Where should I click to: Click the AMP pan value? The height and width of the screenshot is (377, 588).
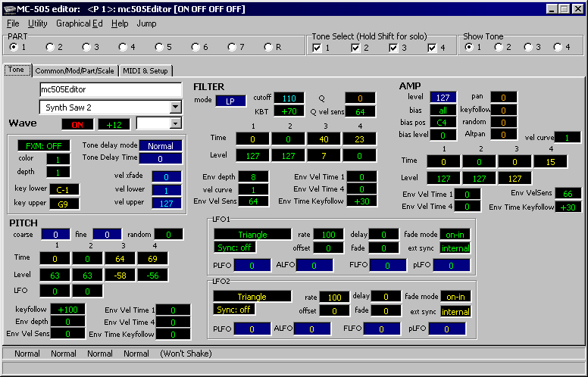(503, 98)
